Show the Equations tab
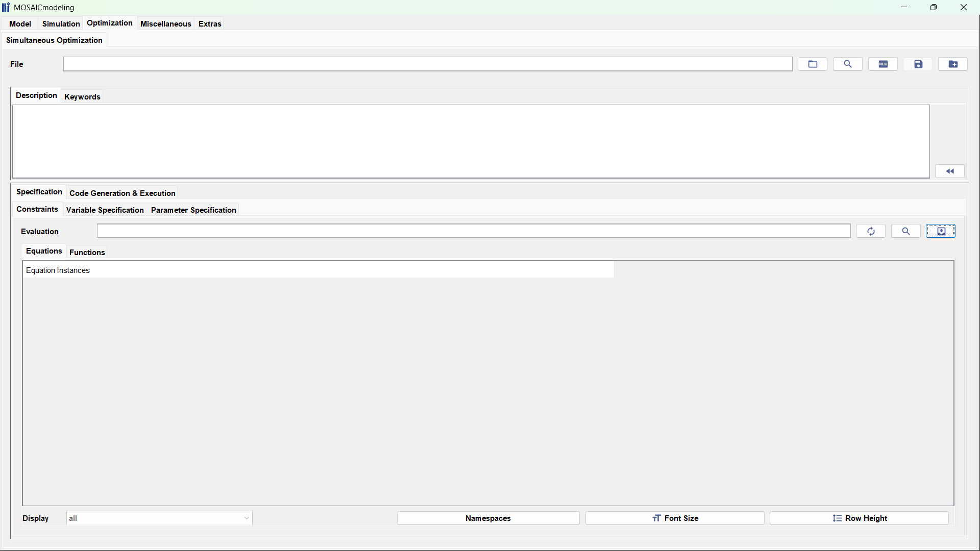 (44, 251)
